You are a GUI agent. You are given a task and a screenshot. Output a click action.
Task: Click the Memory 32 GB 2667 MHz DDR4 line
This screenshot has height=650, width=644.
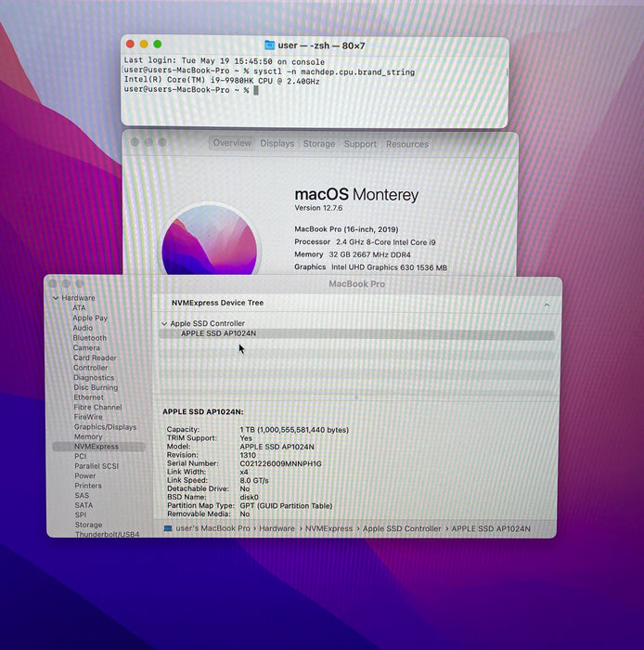point(353,254)
